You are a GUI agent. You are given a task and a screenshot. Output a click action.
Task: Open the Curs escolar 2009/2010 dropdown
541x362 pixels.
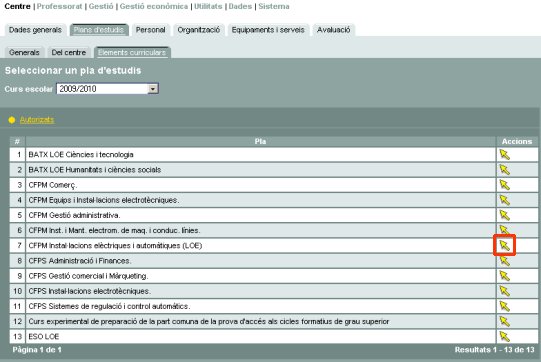(107, 89)
